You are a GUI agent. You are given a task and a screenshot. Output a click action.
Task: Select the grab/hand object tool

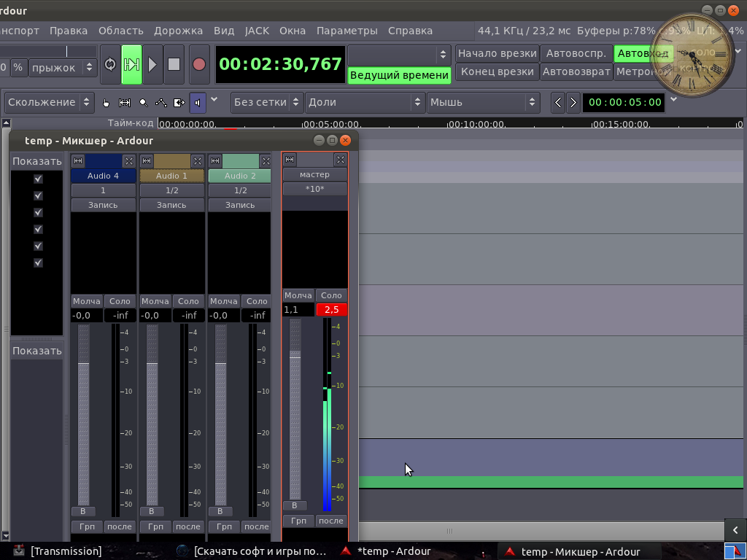[x=107, y=103]
